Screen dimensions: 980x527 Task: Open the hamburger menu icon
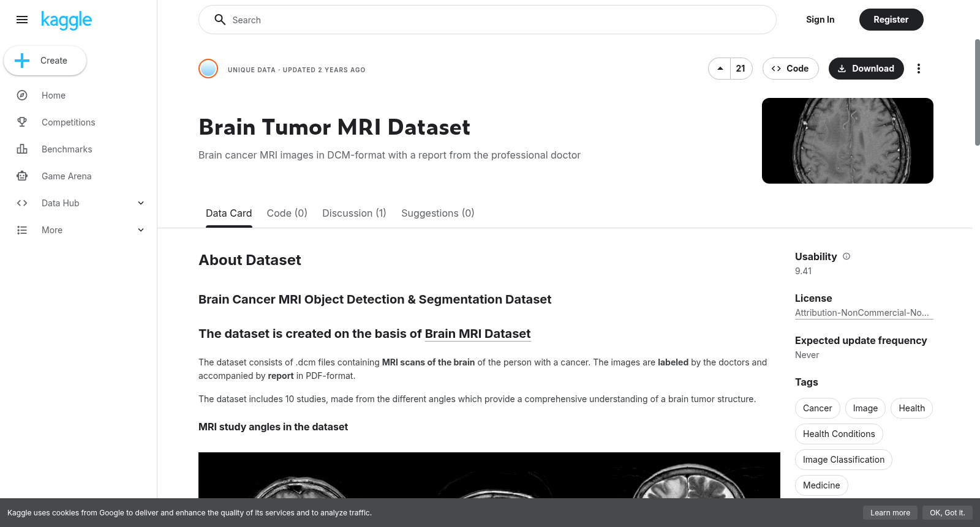tap(22, 20)
